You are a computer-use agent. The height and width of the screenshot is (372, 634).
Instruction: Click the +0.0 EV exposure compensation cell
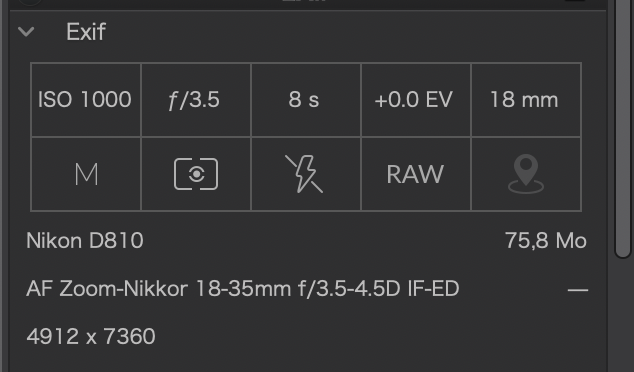(x=416, y=99)
